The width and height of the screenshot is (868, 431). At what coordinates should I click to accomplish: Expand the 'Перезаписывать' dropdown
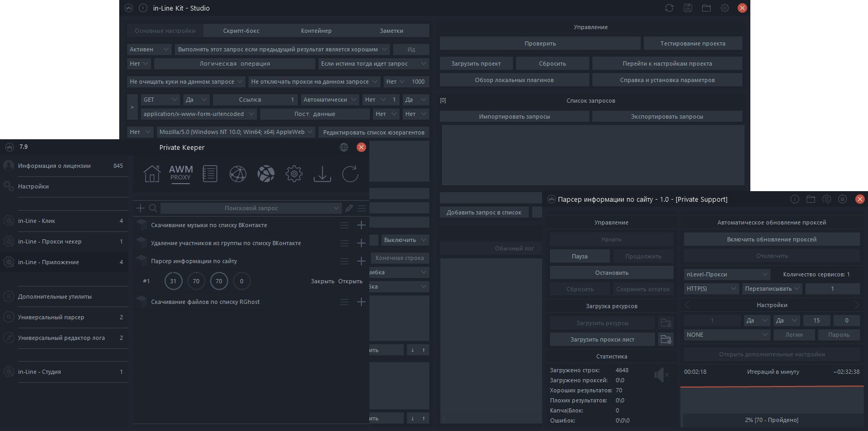772,289
